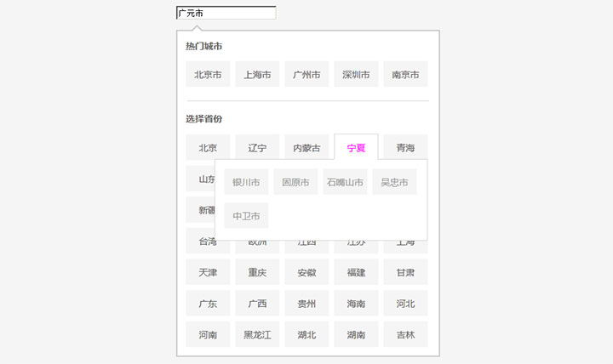
Task: Select 北京市 from the hot cities
Action: point(208,75)
